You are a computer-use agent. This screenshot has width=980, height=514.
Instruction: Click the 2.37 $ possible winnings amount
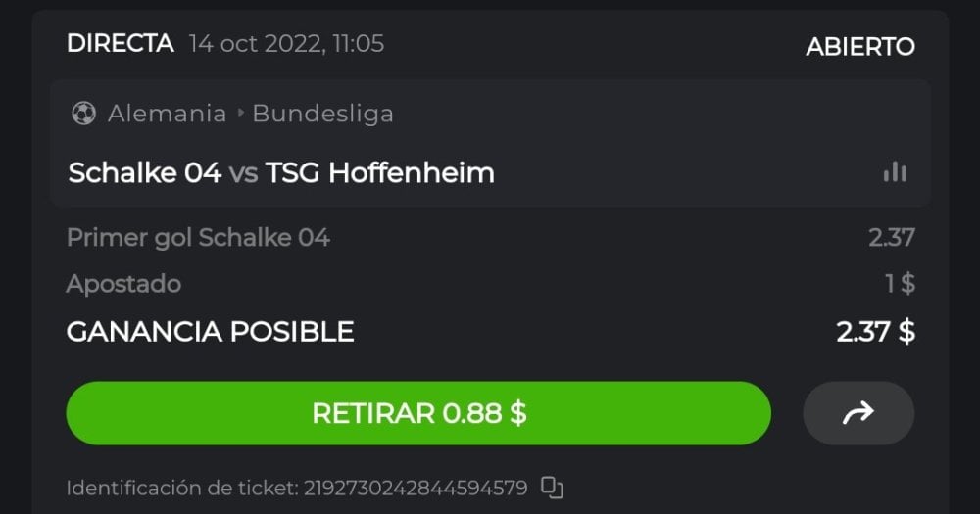click(x=875, y=331)
